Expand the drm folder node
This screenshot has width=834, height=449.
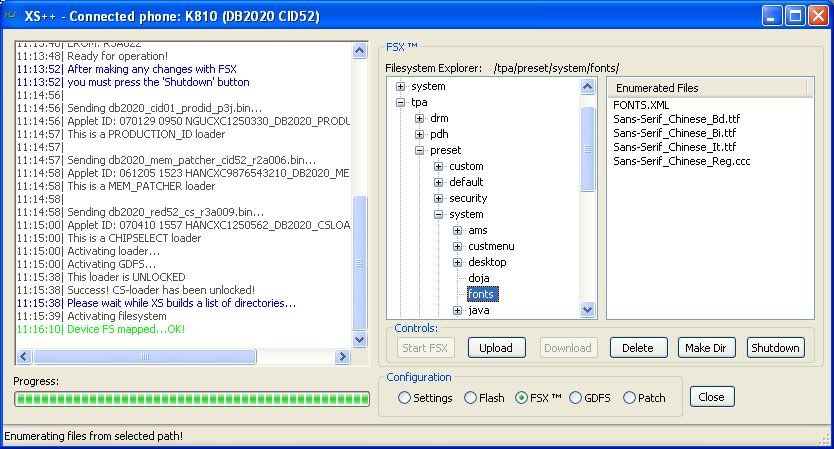[420, 118]
